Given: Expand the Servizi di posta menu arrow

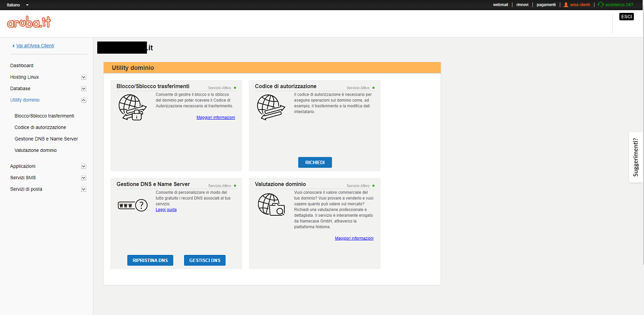Looking at the screenshot, I should pyautogui.click(x=84, y=189).
